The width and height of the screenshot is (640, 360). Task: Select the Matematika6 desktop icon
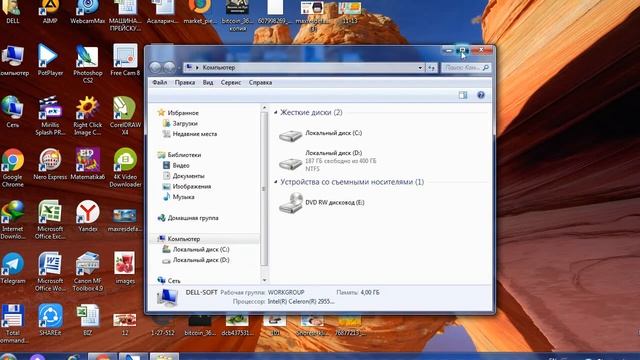(87, 164)
